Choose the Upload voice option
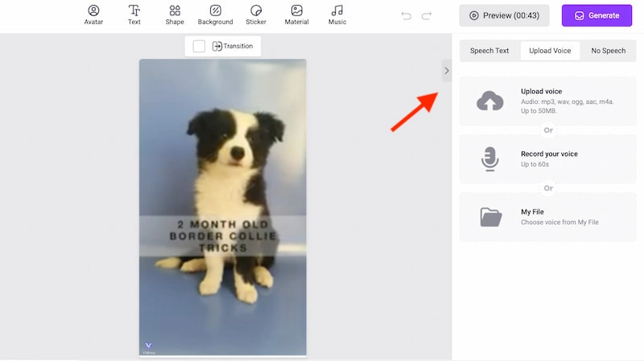The width and height of the screenshot is (644, 361). 547,101
